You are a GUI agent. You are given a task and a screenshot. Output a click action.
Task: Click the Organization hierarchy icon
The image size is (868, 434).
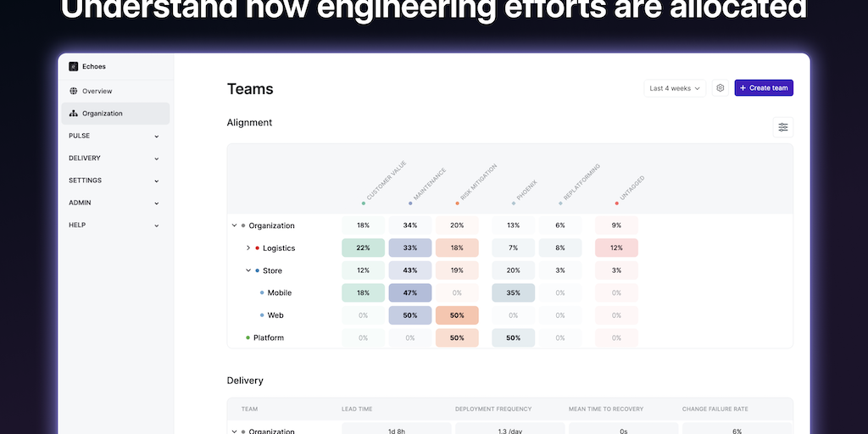74,114
